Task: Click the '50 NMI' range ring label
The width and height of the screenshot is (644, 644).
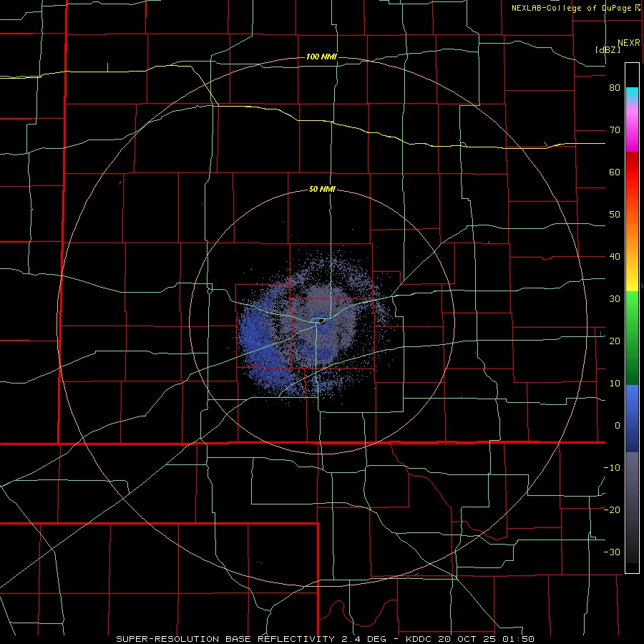Action: 322,190
